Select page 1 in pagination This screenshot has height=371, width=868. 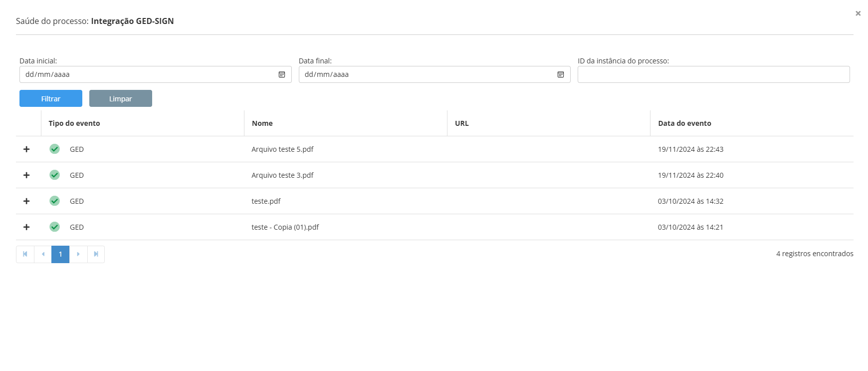click(x=60, y=254)
